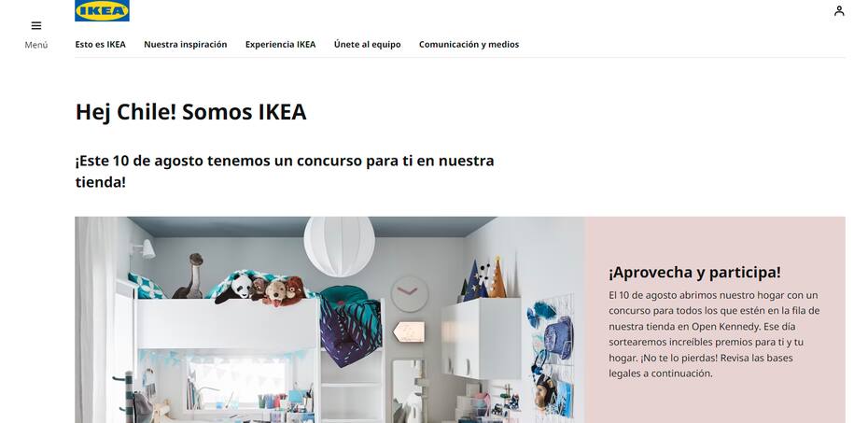
Task: Click the wall clock in the image
Action: [410, 293]
